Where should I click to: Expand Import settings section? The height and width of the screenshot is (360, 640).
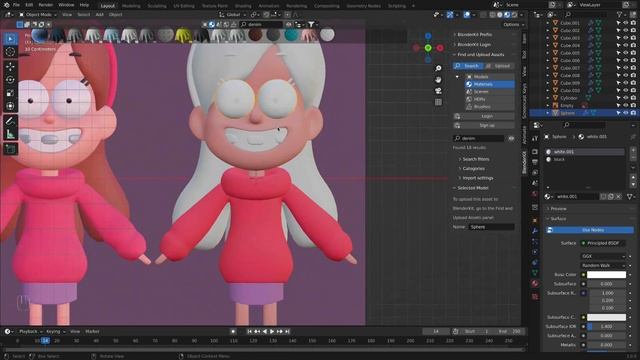pos(477,178)
